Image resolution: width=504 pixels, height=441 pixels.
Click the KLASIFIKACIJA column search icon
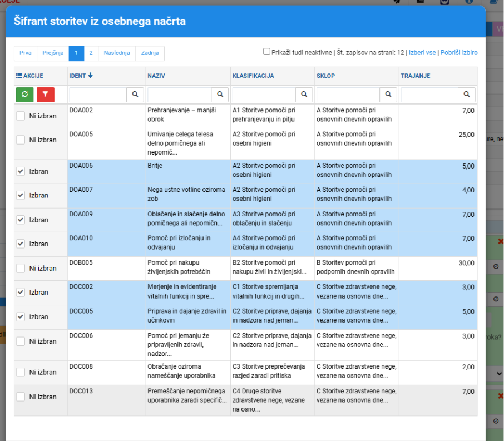304,95
